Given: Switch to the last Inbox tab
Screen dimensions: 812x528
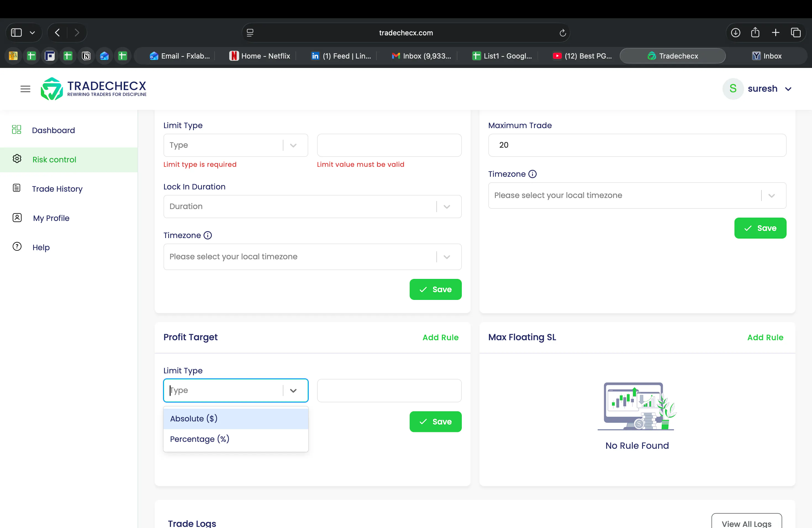Looking at the screenshot, I should pyautogui.click(x=767, y=56).
